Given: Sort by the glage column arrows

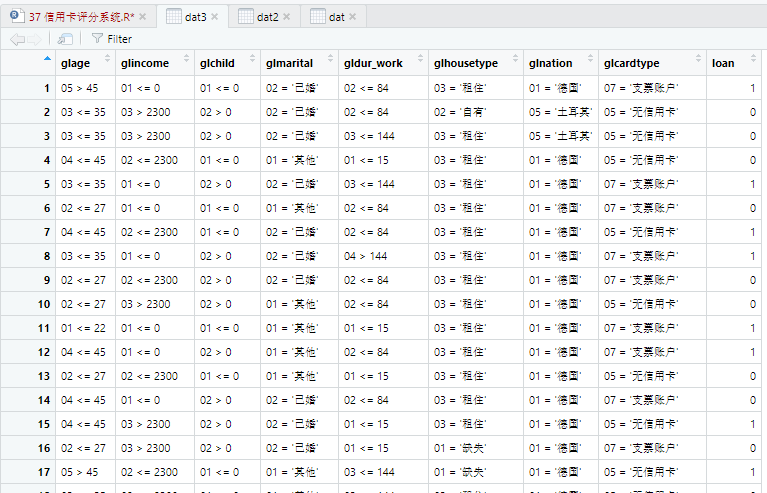Looking at the screenshot, I should click(x=108, y=59).
